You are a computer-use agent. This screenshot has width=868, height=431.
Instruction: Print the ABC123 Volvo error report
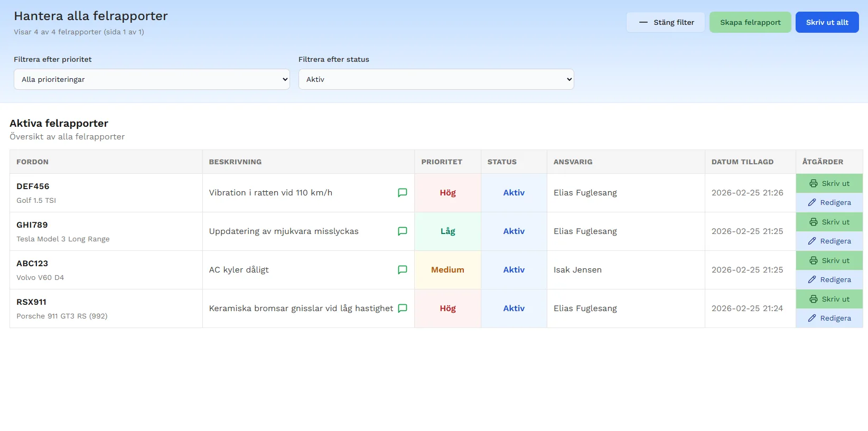coord(829,260)
